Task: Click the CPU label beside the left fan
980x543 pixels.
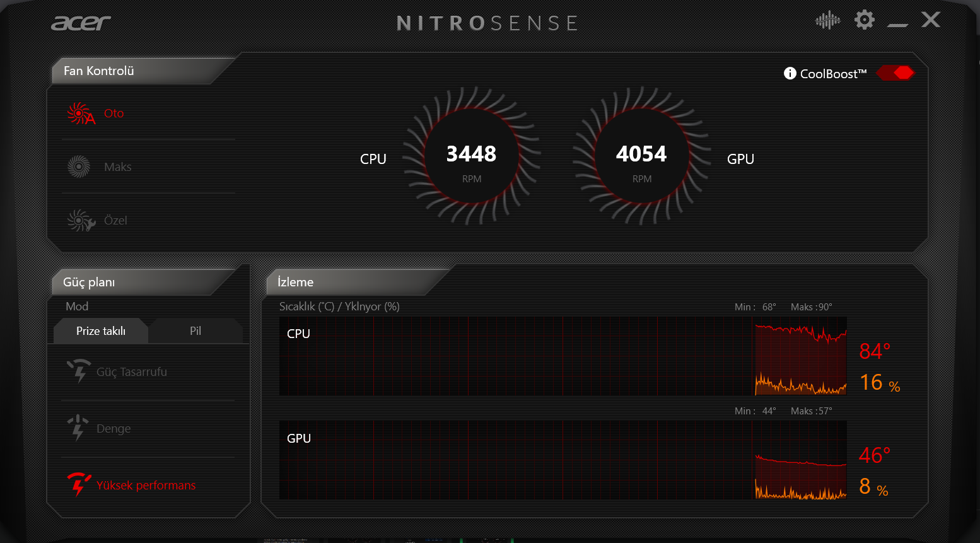Action: pyautogui.click(x=373, y=159)
